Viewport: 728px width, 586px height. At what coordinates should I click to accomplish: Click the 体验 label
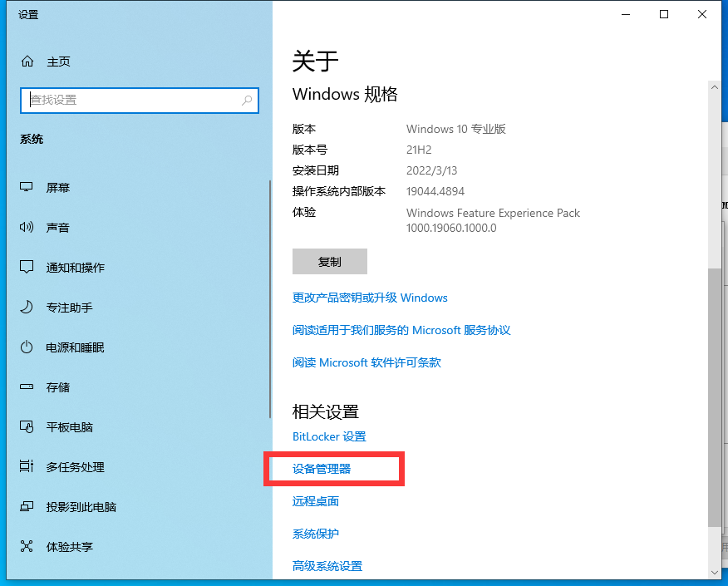[304, 212]
